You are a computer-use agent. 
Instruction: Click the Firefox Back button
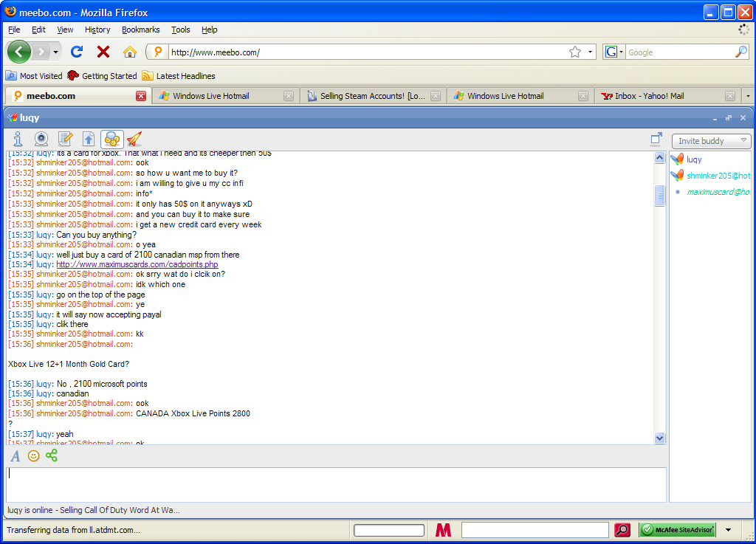pyautogui.click(x=19, y=52)
